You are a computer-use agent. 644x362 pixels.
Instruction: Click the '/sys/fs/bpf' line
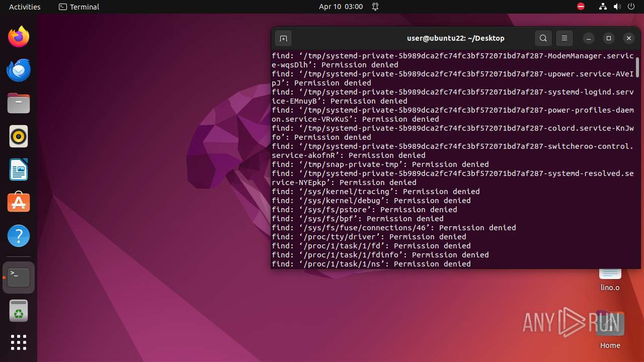[358, 219]
